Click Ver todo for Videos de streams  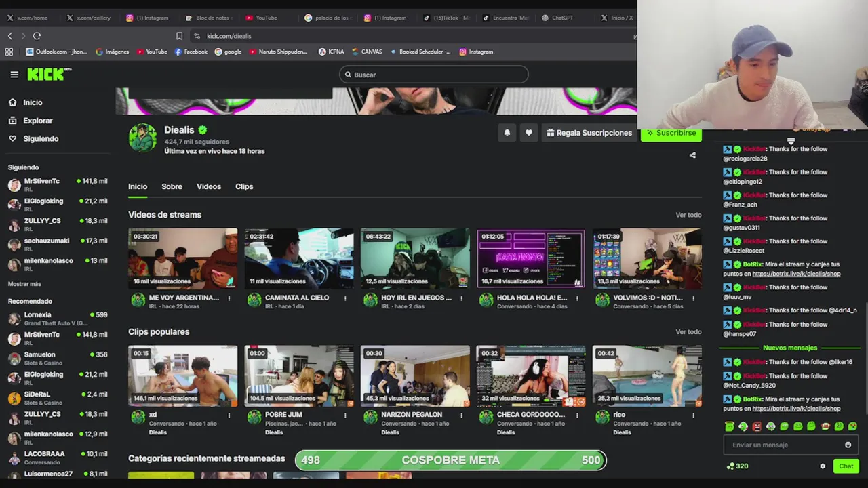tap(688, 215)
